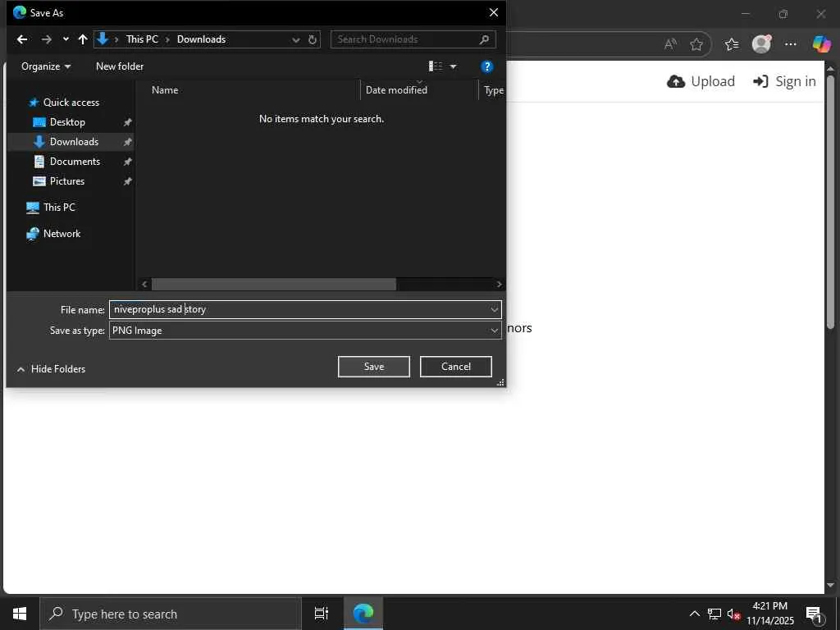
Task: Click the pin icon beside Pictures
Action: point(127,181)
